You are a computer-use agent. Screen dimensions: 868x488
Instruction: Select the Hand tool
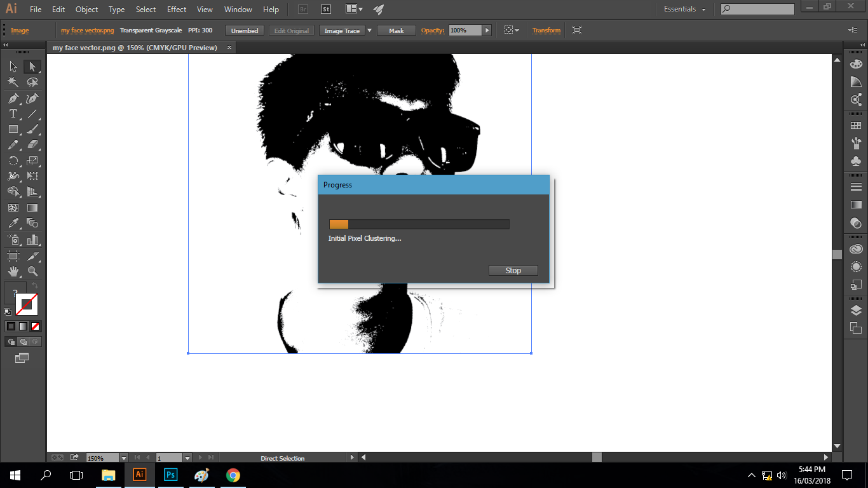tap(13, 271)
